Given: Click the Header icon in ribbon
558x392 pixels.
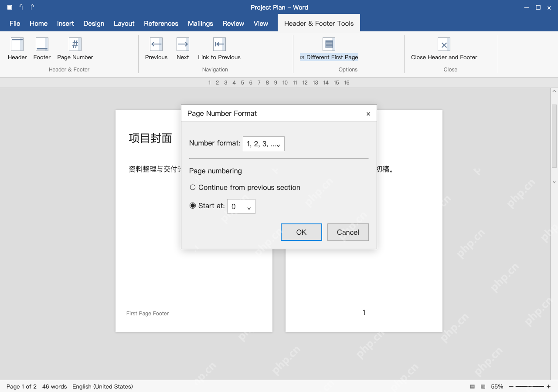Looking at the screenshot, I should tap(17, 44).
